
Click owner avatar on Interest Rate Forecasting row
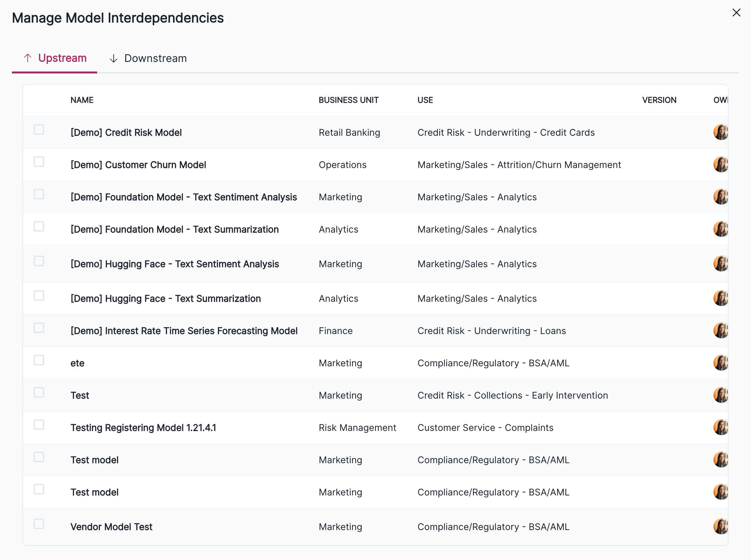721,330
